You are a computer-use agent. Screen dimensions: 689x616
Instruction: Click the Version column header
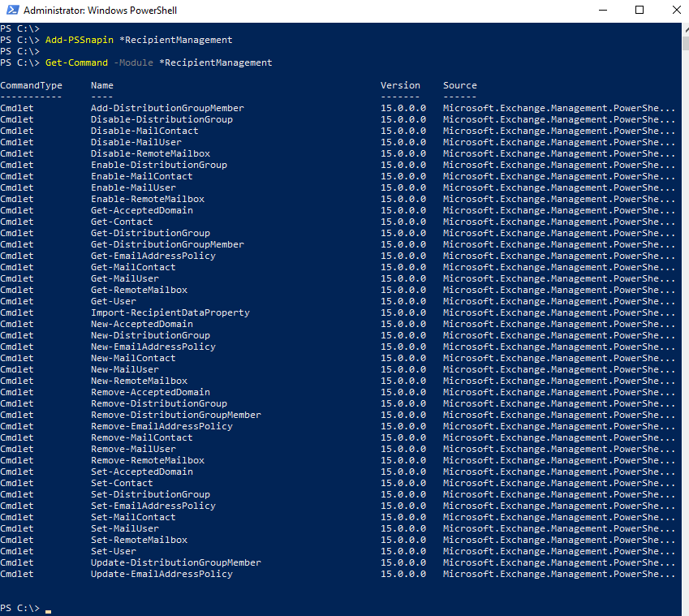click(400, 86)
